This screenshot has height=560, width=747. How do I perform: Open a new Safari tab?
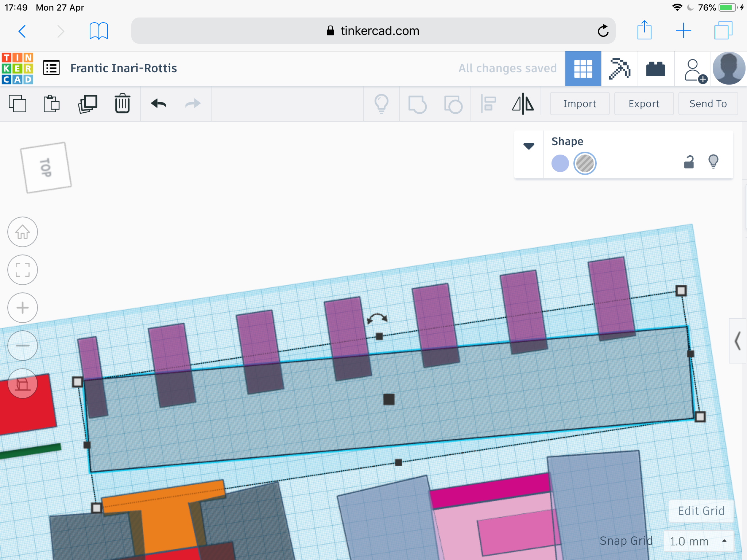point(684,31)
